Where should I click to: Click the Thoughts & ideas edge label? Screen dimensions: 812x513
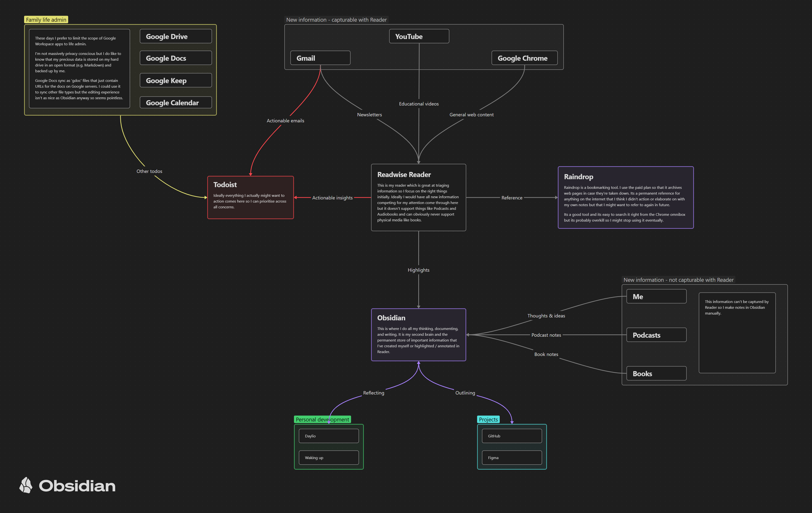pos(546,316)
